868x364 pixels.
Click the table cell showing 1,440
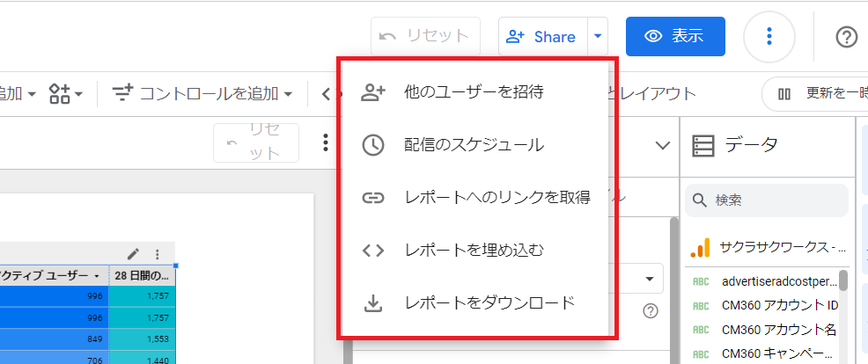point(143,357)
